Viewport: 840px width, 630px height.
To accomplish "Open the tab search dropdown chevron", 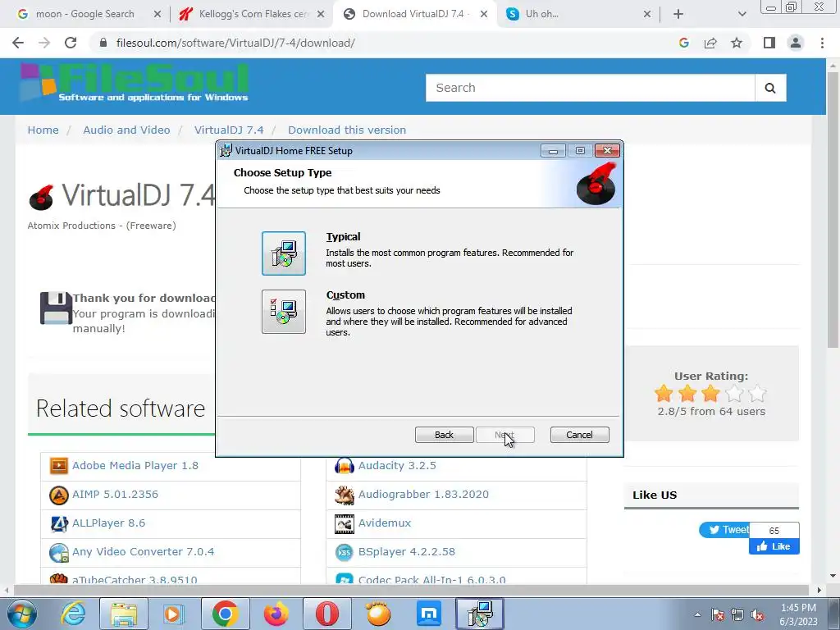I will 742,14.
